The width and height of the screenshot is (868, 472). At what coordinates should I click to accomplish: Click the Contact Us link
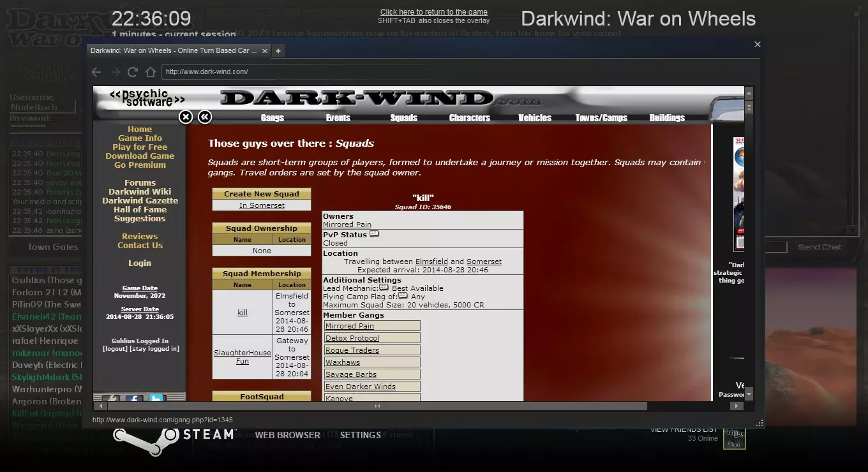[140, 245]
